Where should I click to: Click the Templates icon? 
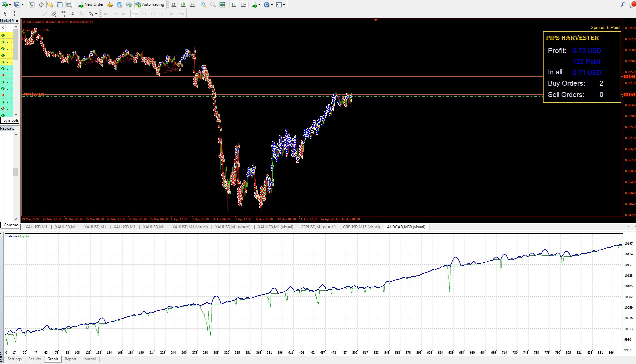click(279, 5)
